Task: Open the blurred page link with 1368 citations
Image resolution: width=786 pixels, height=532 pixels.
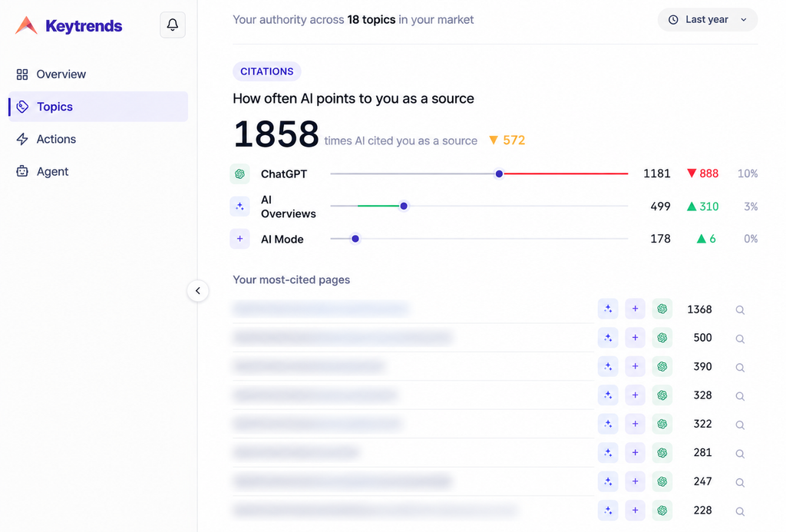Action: click(321, 309)
